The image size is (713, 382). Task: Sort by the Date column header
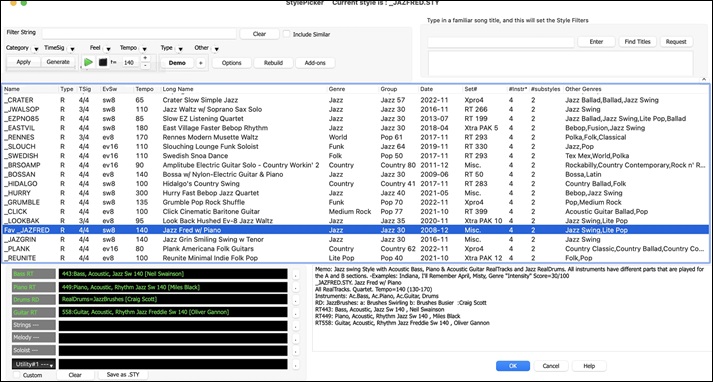click(x=440, y=89)
